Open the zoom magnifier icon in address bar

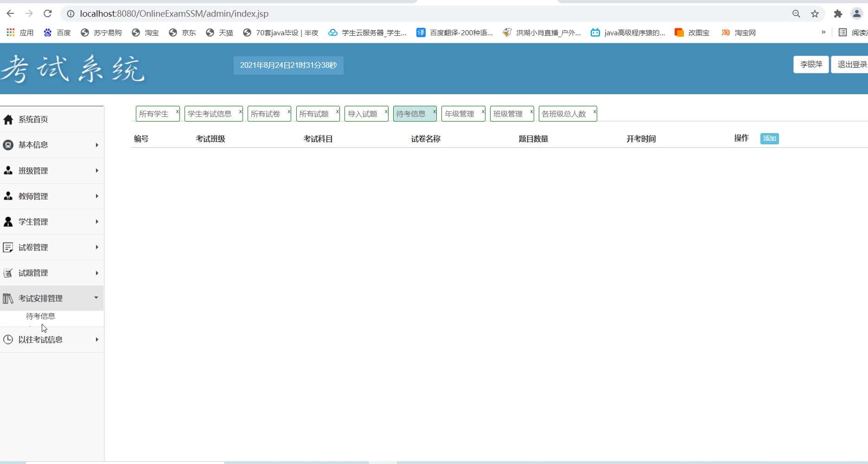coord(796,14)
